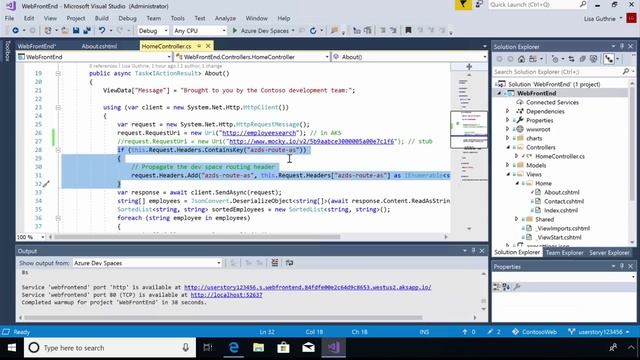This screenshot has height=360, width=640.
Task: Click the Quick Launch search field
Action: (x=538, y=4)
